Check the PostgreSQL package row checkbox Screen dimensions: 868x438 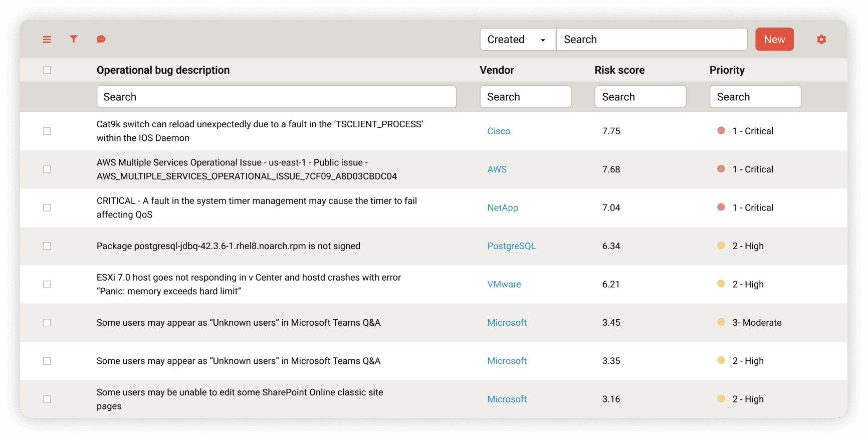[47, 246]
